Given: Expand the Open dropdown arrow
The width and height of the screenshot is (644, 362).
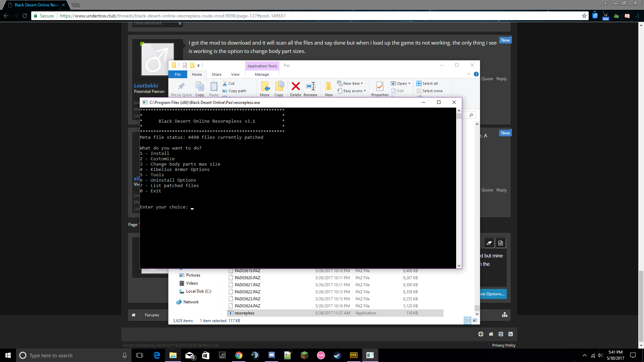Looking at the screenshot, I should (x=409, y=83).
